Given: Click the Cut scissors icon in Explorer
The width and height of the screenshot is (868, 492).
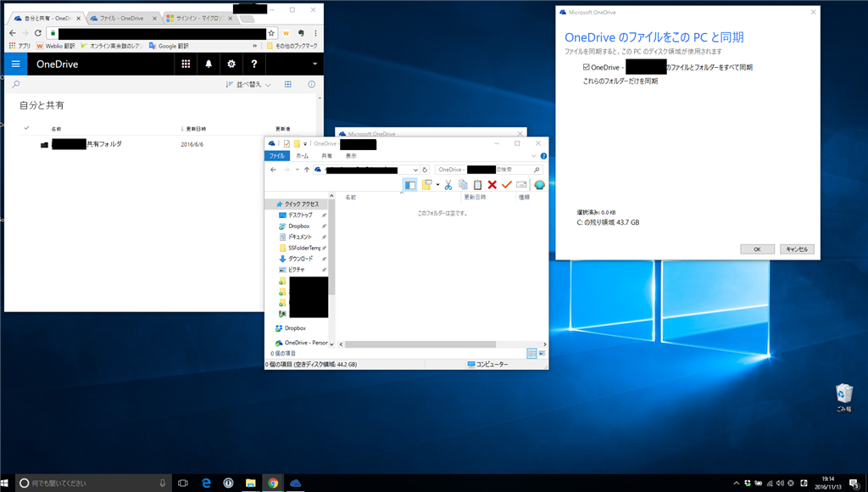Looking at the screenshot, I should click(448, 185).
